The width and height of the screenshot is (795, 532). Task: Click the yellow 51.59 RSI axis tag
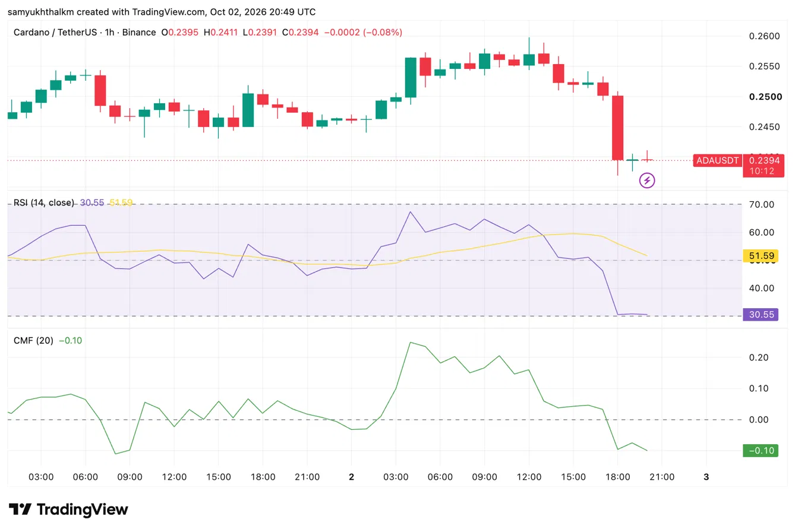click(761, 256)
